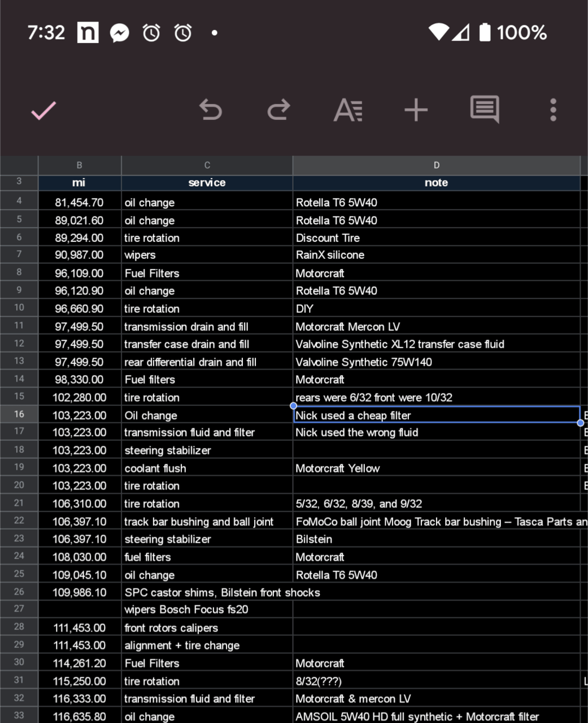Select the mileage cell 108,030.00
The width and height of the screenshot is (588, 723).
coord(80,557)
